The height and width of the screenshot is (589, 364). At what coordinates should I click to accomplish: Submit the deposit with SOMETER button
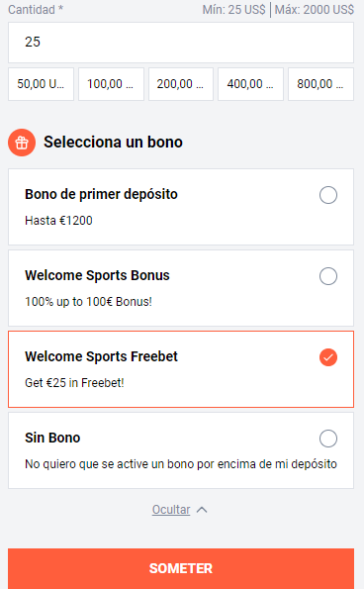click(181, 568)
